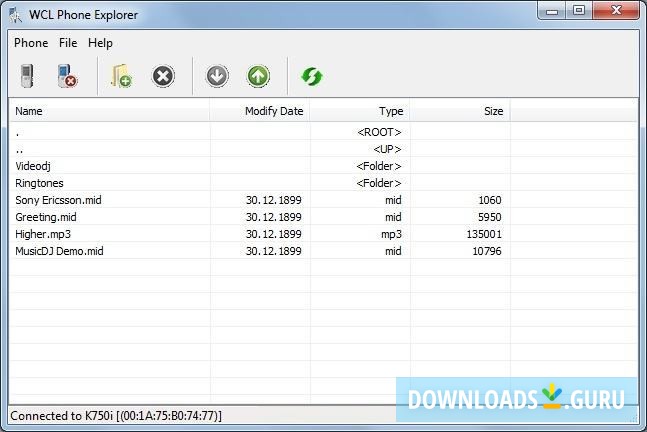Open the Help menu
647x432 pixels.
coord(100,43)
